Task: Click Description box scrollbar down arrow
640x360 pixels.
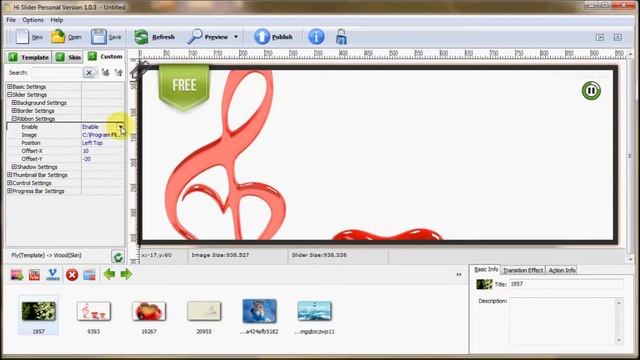Action: pos(619,340)
